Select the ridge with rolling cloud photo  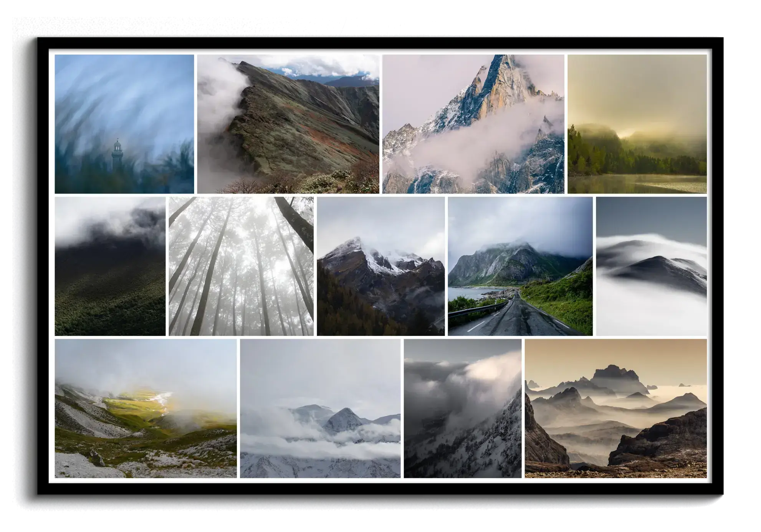tap(288, 124)
